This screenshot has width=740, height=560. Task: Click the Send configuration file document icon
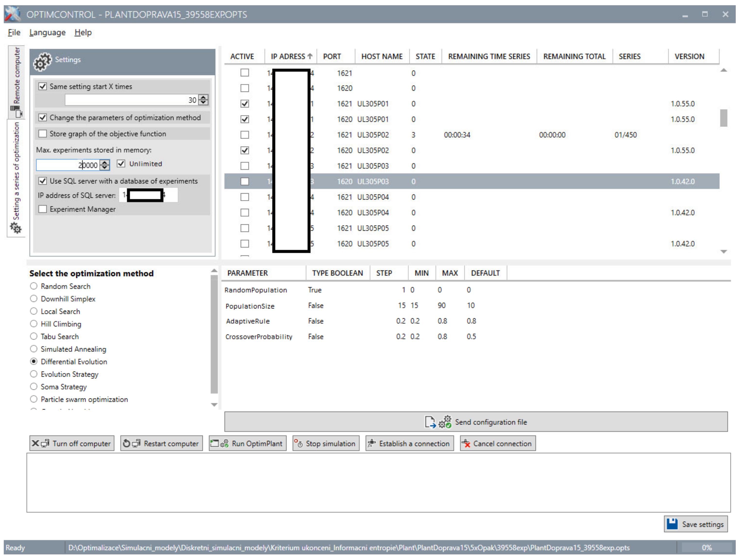point(430,422)
